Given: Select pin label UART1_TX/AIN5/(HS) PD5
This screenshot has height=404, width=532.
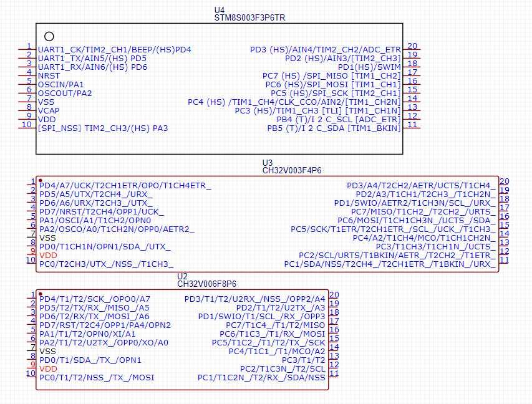Looking at the screenshot, I should (x=92, y=59).
